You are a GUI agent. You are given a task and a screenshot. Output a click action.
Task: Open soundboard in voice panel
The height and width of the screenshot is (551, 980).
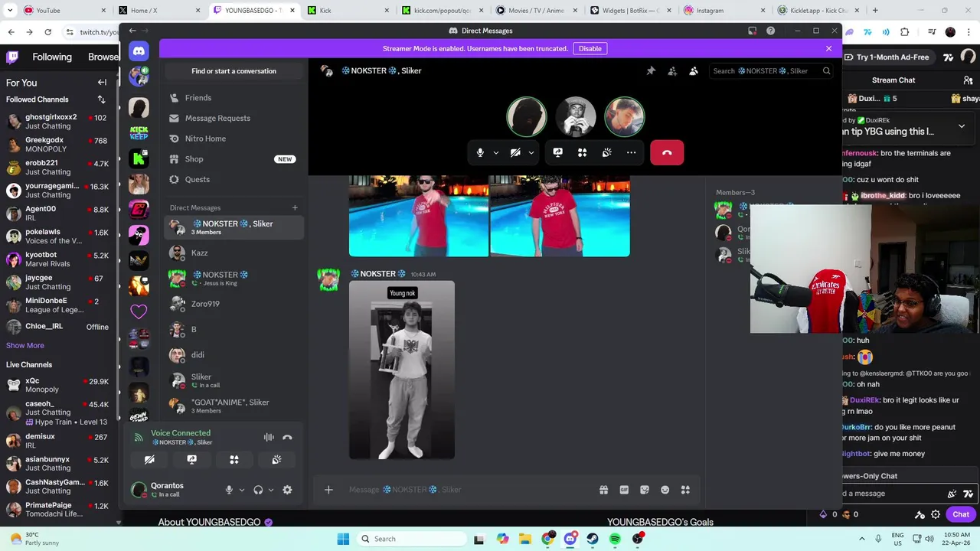[x=276, y=459]
